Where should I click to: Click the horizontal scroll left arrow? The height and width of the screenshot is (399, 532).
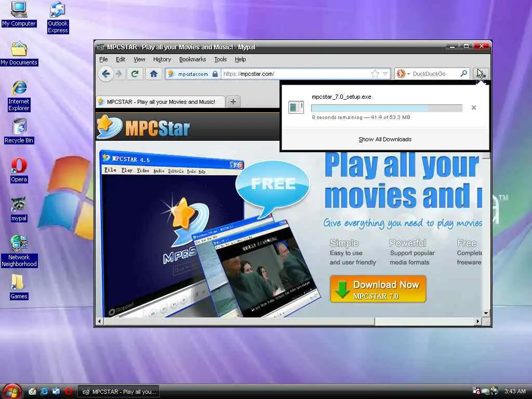coord(99,321)
